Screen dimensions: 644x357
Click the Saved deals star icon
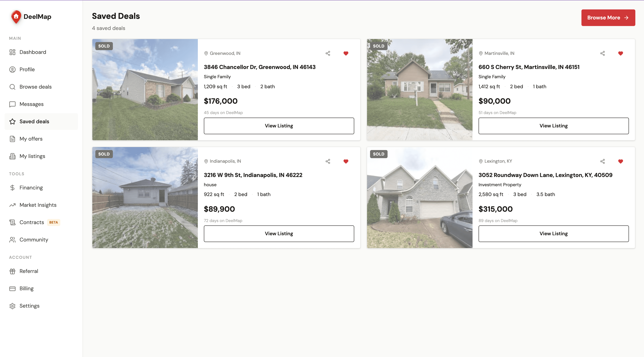[12, 122]
